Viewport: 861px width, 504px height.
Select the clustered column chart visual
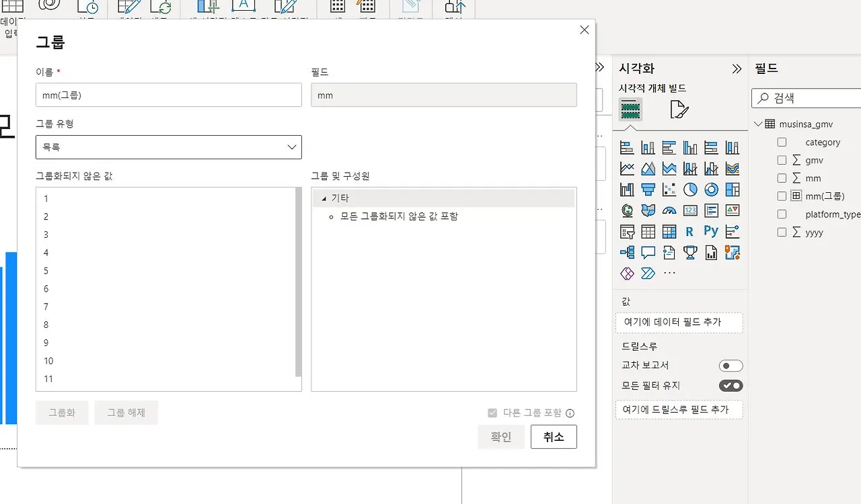click(690, 148)
